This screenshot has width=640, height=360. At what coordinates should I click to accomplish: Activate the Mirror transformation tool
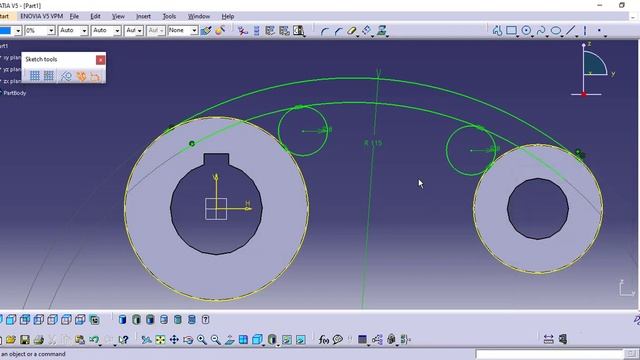click(x=367, y=31)
